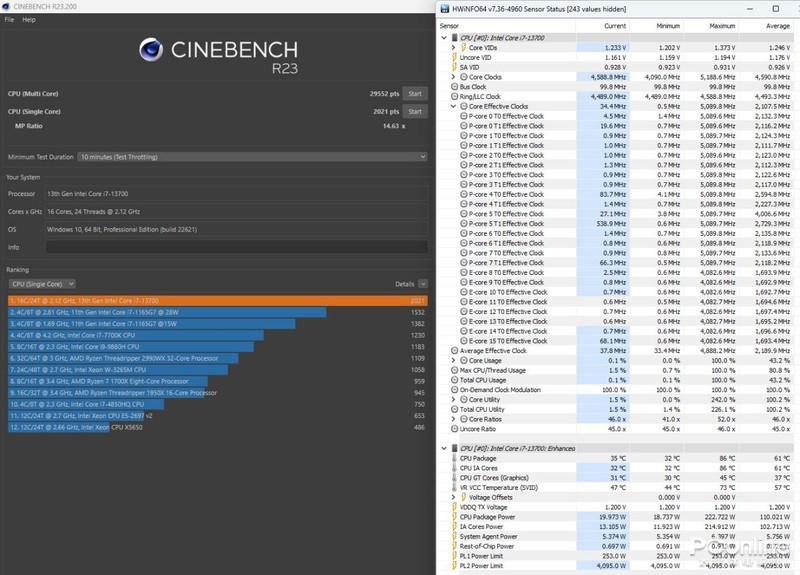Expand the Voltage Offsets row
Screen dimensions: 800x575
pyautogui.click(x=453, y=497)
